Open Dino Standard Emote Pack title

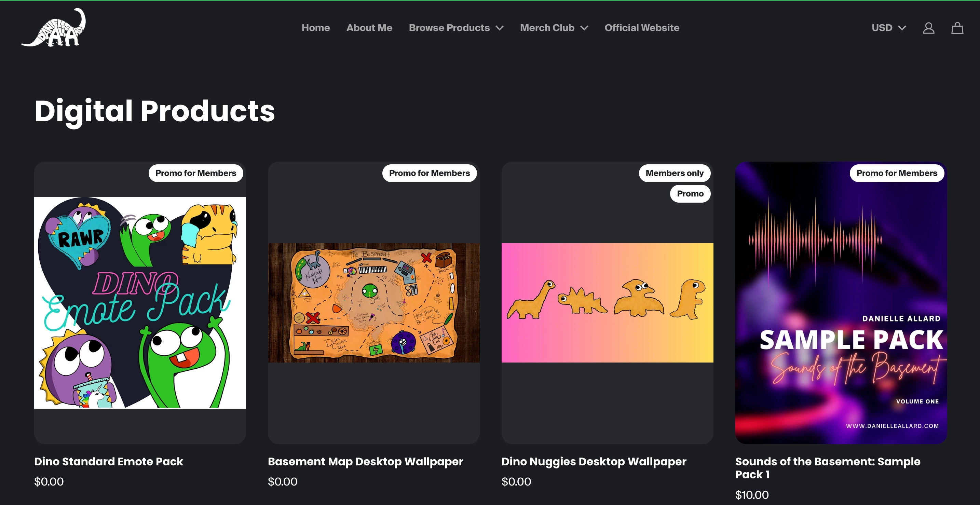[x=108, y=461]
